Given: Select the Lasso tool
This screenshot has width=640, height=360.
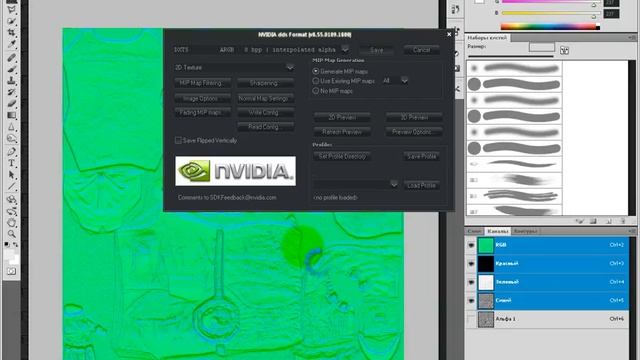Looking at the screenshot, I should [11, 10].
